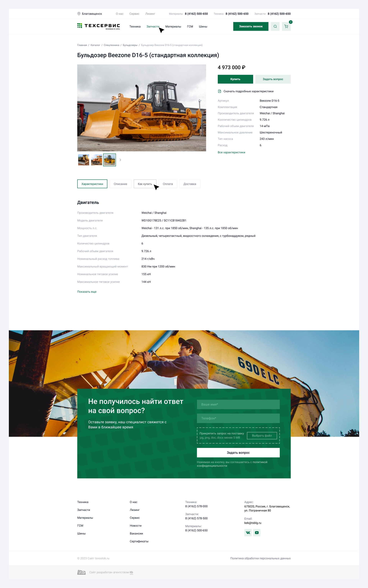Go to Бульдозеры breadcrumb

[130, 45]
